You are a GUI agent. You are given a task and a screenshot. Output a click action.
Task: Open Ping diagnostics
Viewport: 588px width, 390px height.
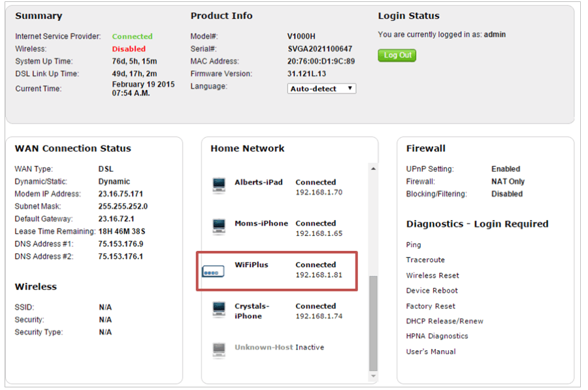(412, 244)
